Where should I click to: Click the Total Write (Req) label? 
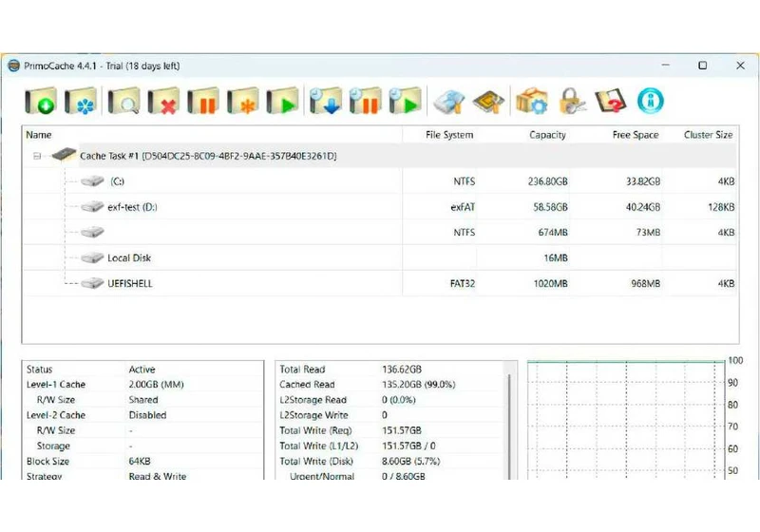tap(315, 430)
